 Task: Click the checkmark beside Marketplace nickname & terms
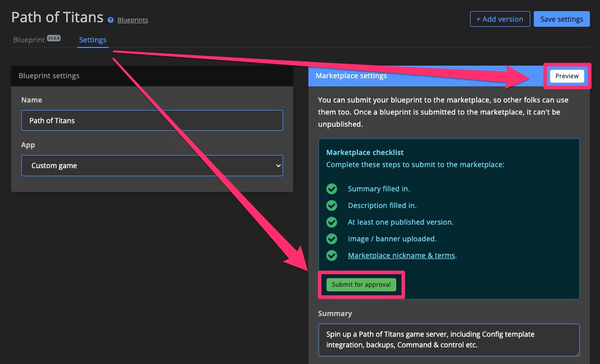[332, 255]
